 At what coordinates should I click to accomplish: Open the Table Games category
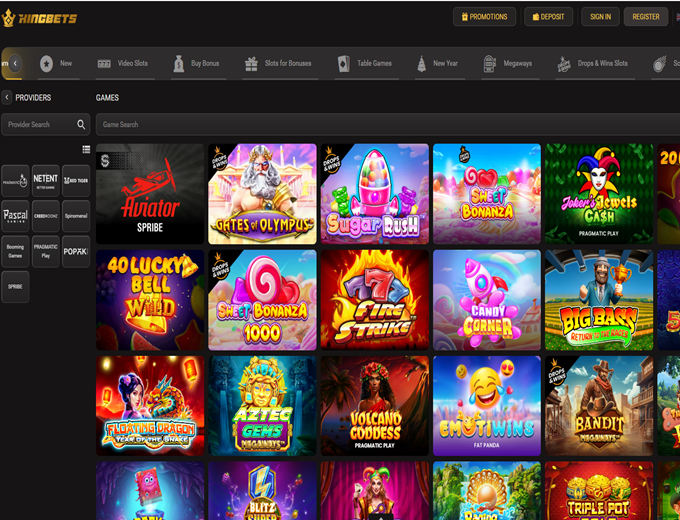367,63
